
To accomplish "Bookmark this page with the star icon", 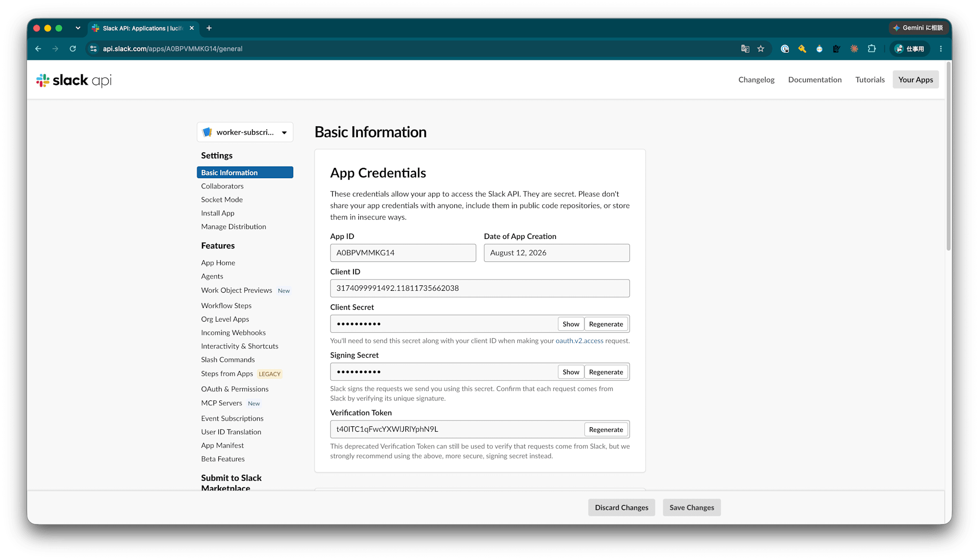I will tap(761, 49).
